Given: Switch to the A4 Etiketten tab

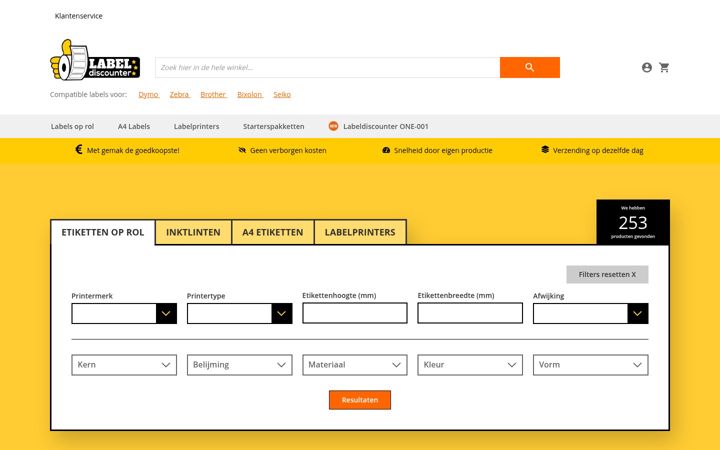Looking at the screenshot, I should point(273,232).
